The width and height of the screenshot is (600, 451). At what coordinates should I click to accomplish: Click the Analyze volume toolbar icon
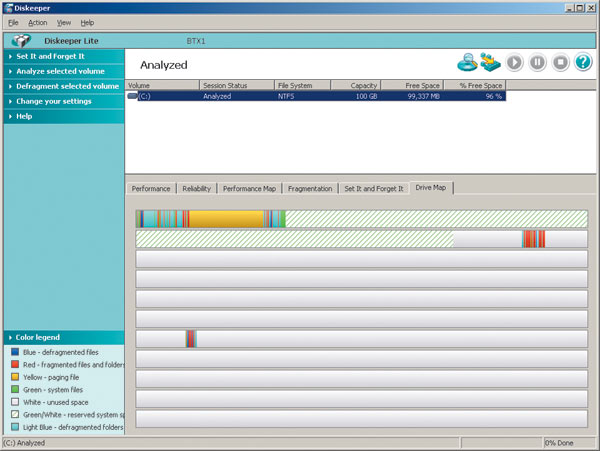[467, 62]
